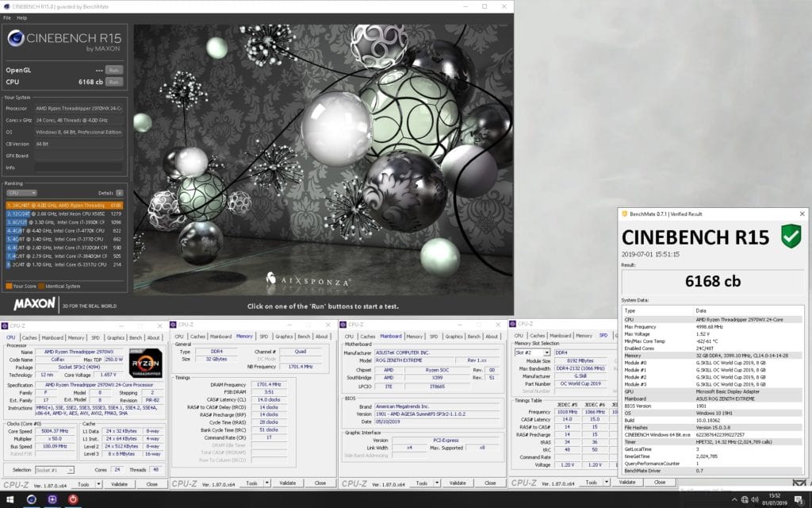This screenshot has height=508, width=812.
Task: Click the orange Your Score legend swatch
Action: coord(9,286)
